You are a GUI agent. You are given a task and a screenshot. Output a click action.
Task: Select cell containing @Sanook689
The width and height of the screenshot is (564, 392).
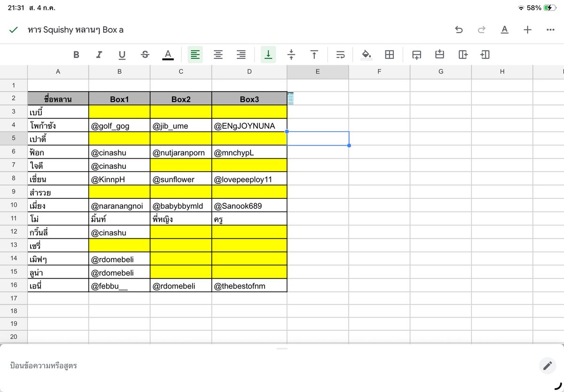(249, 205)
